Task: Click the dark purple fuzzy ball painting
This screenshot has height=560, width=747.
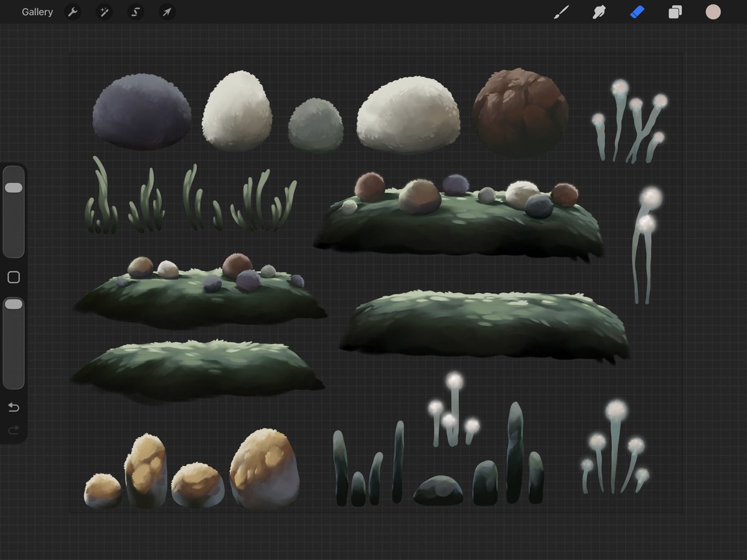Action: click(142, 111)
